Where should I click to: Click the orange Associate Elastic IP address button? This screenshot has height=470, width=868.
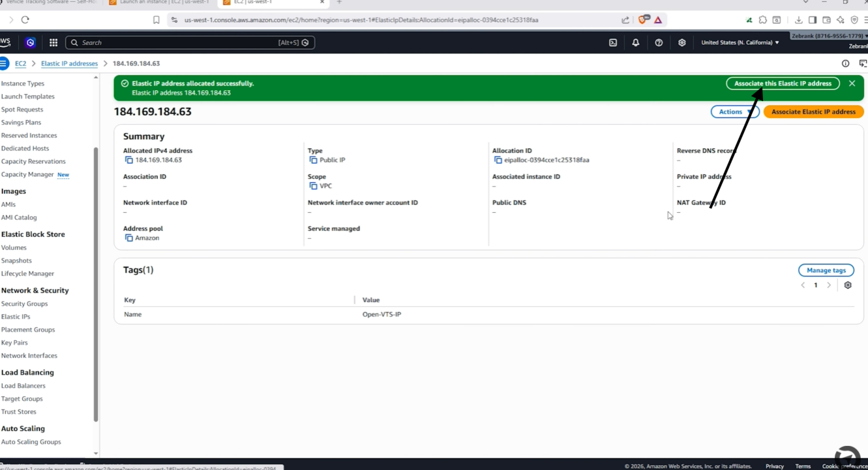(813, 112)
